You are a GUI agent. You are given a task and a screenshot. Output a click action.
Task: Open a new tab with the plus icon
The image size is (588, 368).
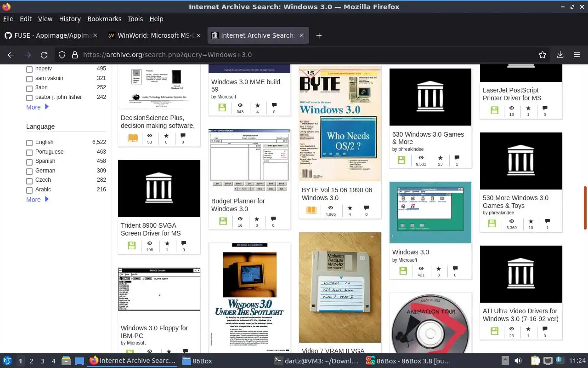[319, 35]
